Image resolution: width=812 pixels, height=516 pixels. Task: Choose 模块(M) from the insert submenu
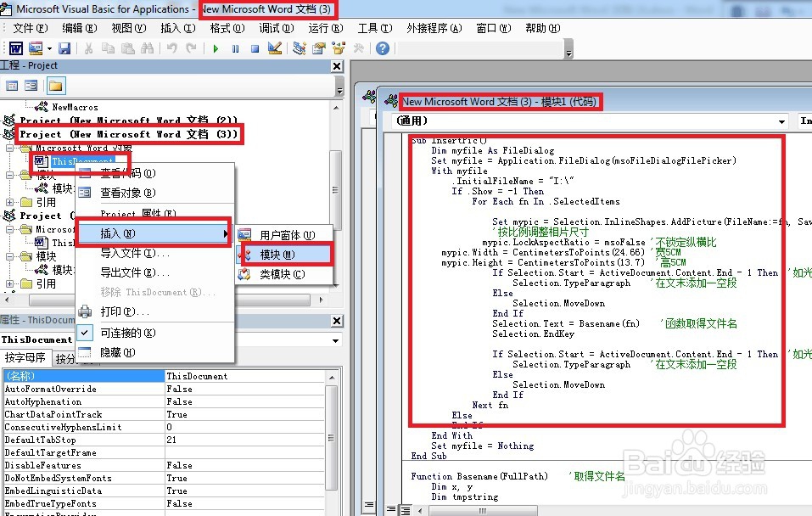(284, 255)
